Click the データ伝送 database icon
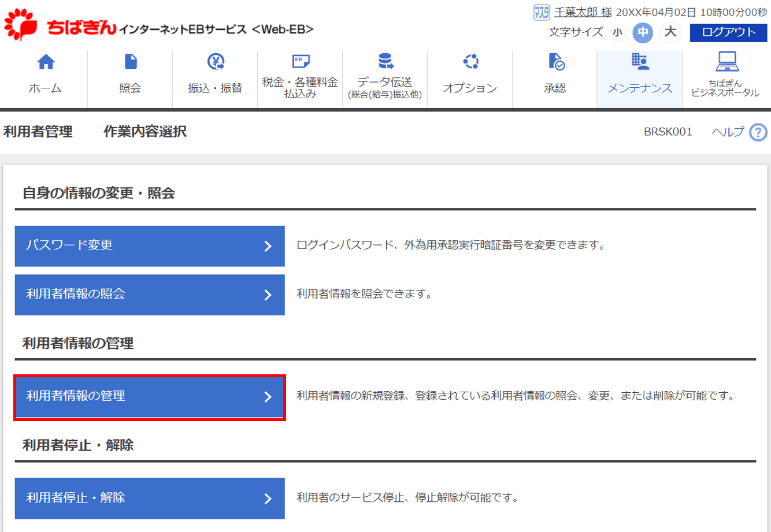The image size is (771, 532). click(385, 61)
